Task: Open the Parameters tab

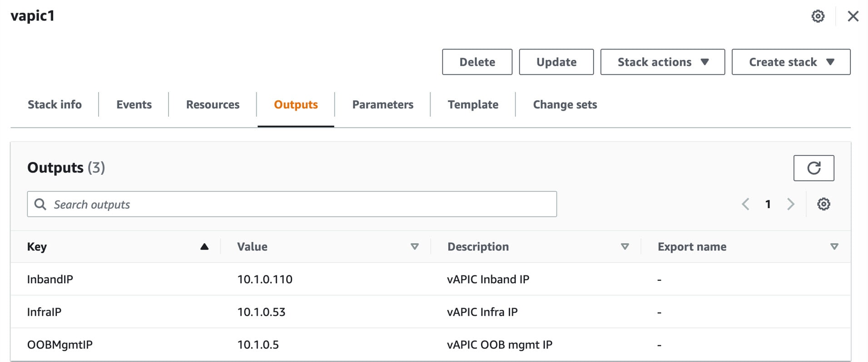Action: (x=382, y=105)
